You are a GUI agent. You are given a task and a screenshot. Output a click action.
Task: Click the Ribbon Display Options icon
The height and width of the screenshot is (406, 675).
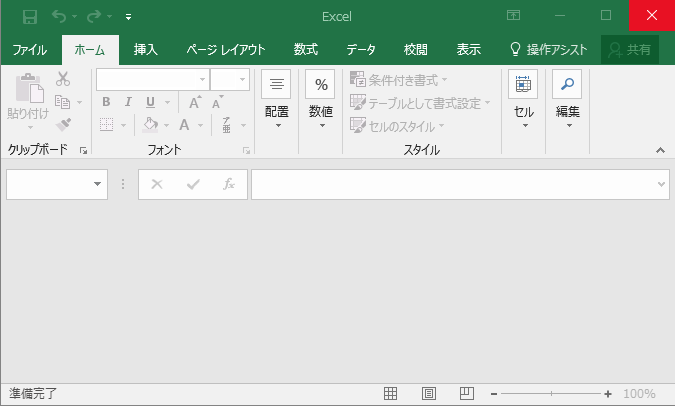[513, 15]
